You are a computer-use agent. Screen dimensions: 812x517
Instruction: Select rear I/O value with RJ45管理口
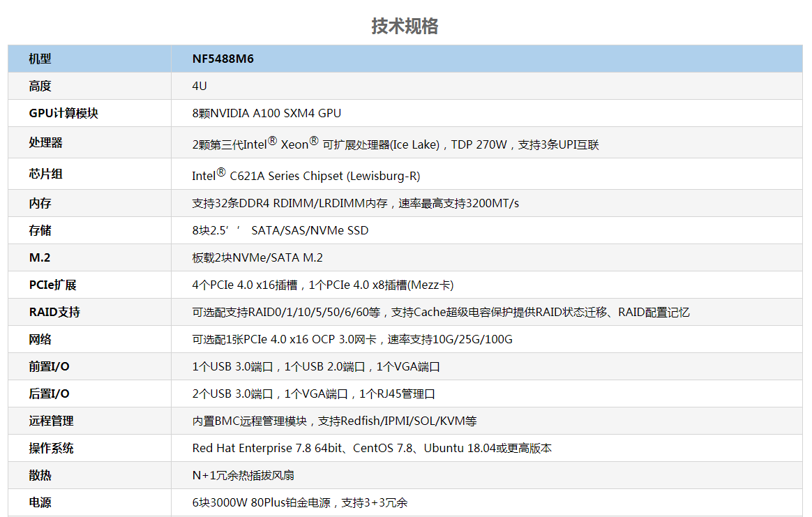click(x=313, y=394)
